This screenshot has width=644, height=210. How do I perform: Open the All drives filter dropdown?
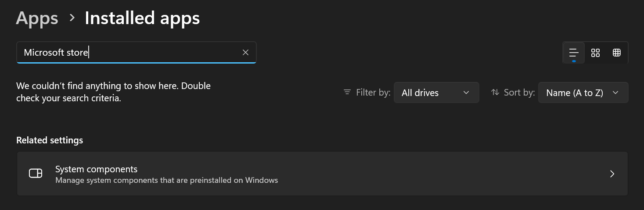[436, 93]
